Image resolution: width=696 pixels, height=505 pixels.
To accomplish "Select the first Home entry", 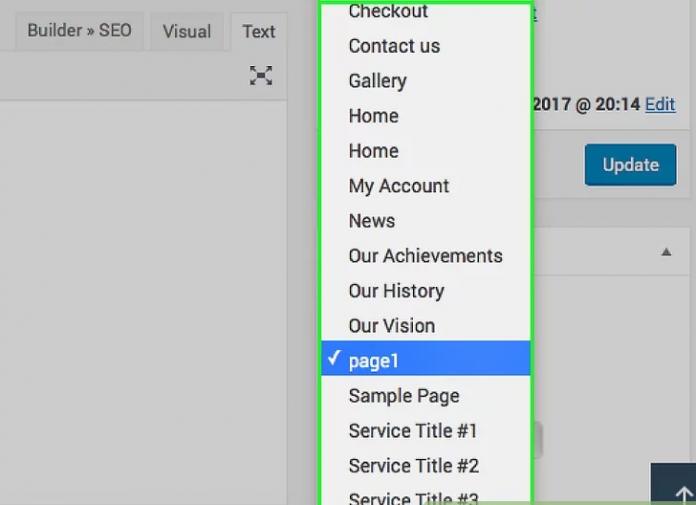I will click(x=373, y=116).
